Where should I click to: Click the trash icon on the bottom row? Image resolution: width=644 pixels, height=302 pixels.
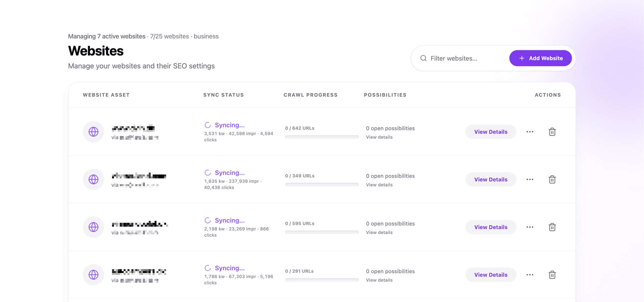[x=553, y=275]
